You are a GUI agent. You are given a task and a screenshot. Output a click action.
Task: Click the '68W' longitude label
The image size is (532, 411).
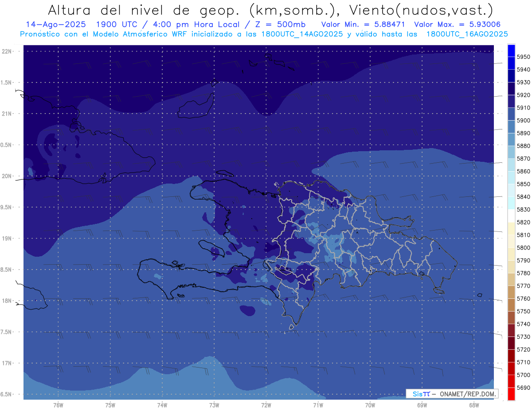click(474, 405)
